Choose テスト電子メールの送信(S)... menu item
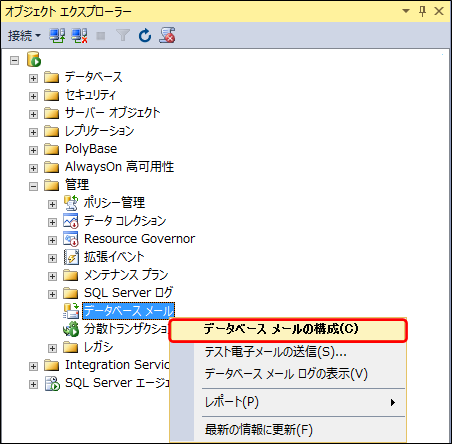 click(x=288, y=352)
